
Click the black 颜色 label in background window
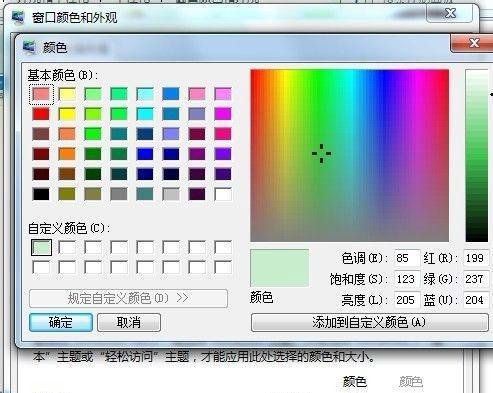[x=355, y=382]
